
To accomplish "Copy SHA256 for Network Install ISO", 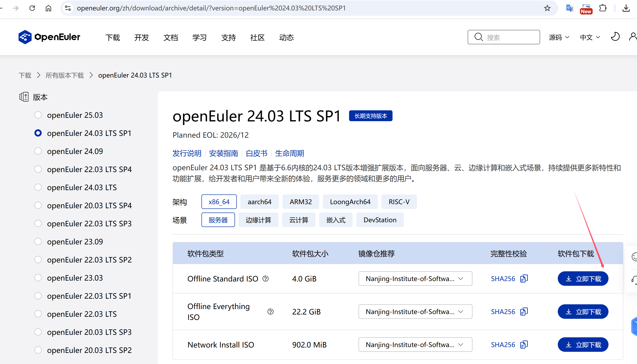I will (524, 345).
